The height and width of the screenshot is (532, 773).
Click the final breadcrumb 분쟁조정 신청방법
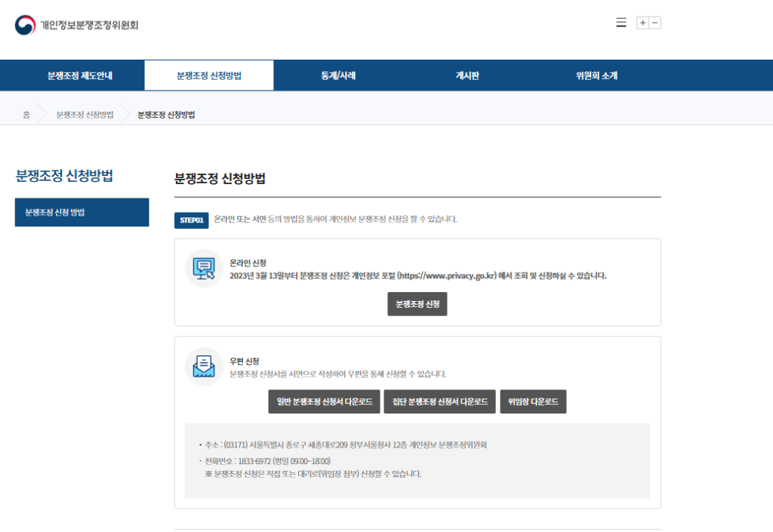click(166, 115)
